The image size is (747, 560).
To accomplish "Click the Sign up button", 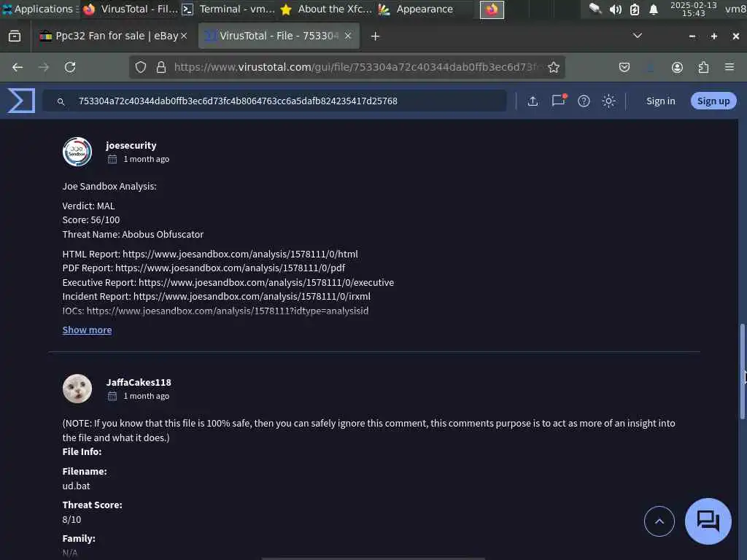I will [713, 101].
